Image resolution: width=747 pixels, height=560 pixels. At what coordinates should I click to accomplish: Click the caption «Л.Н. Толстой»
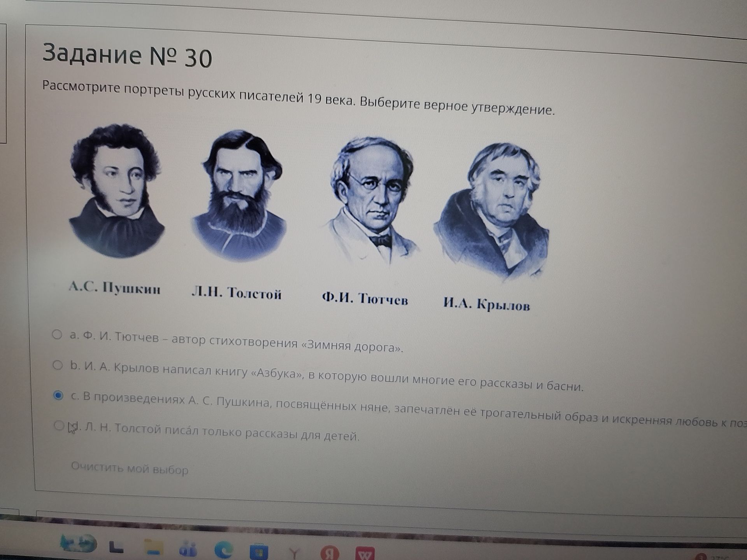237,293
